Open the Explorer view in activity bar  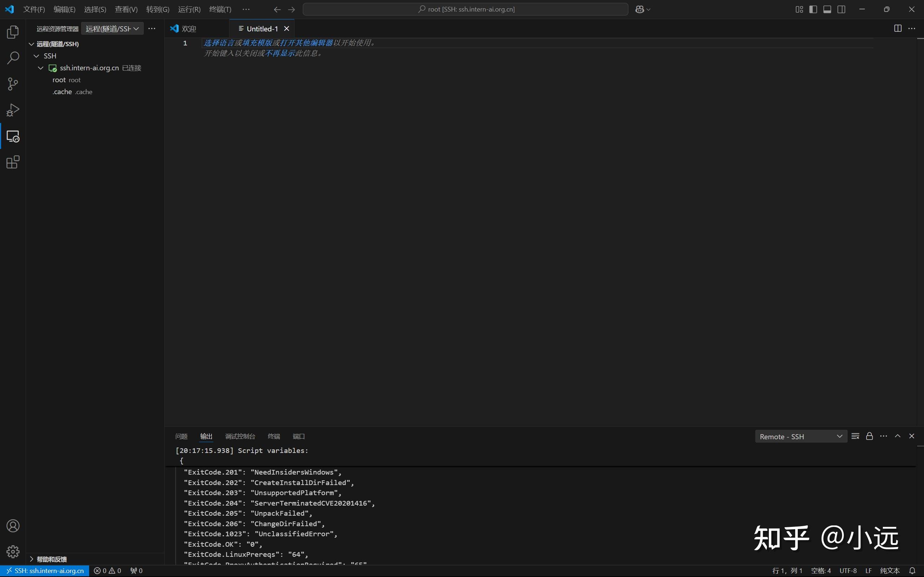click(x=13, y=32)
